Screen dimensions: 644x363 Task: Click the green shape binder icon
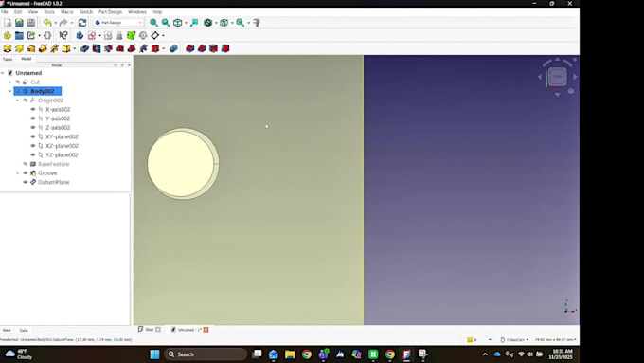(131, 36)
